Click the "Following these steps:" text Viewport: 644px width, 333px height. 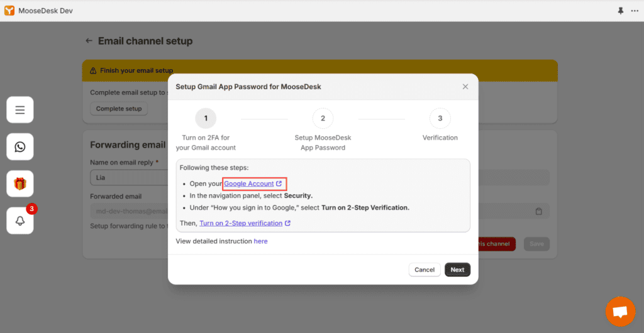[214, 168]
